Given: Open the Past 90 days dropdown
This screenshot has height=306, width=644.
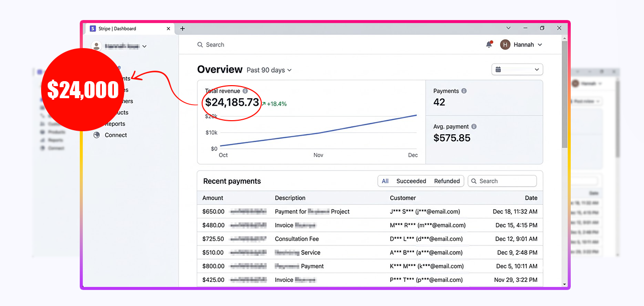Looking at the screenshot, I should (269, 70).
